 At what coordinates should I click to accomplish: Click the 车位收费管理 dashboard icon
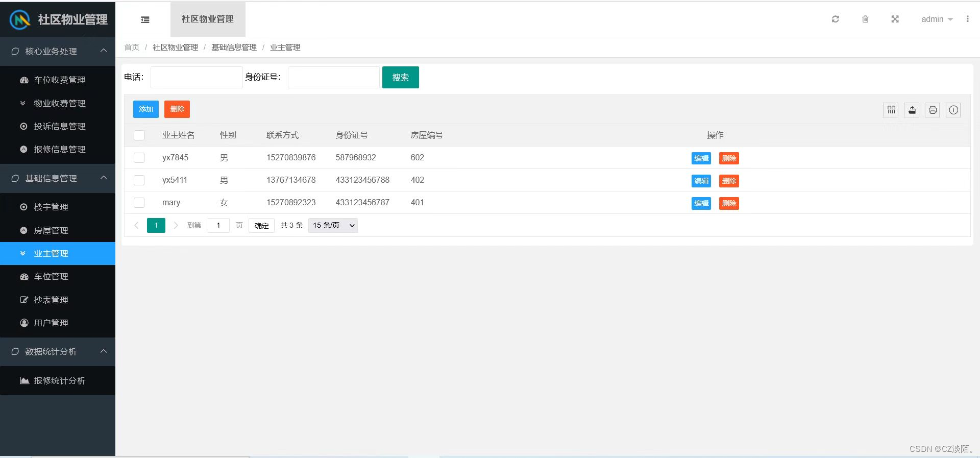tap(23, 80)
